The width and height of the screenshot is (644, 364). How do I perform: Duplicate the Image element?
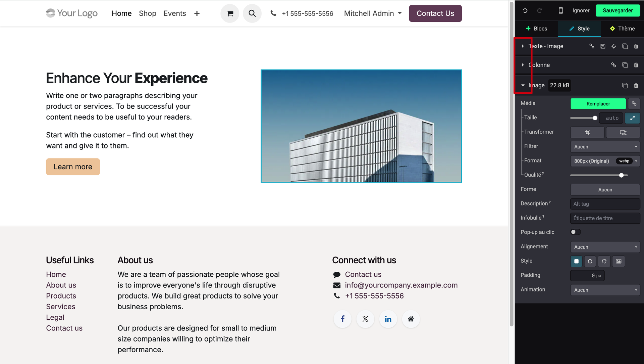[625, 86]
